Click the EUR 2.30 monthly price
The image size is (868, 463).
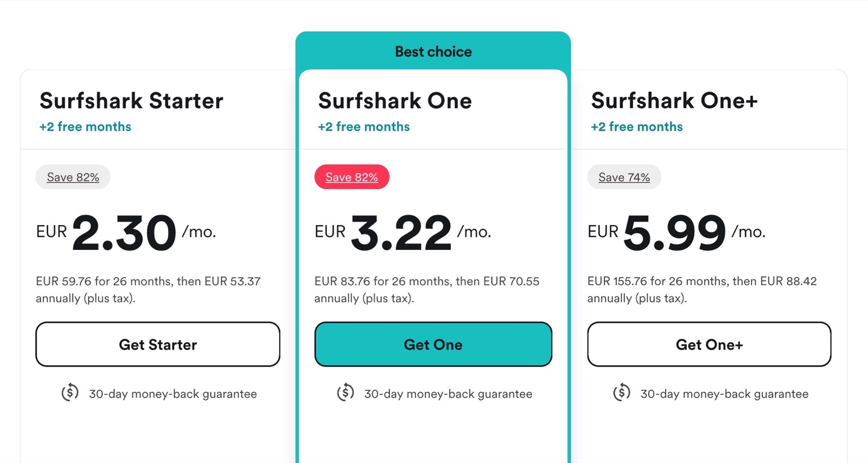[124, 233]
